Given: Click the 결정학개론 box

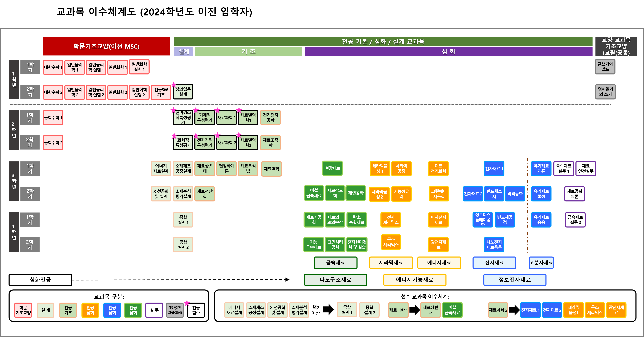Looking at the screenshot, I should (226, 169).
